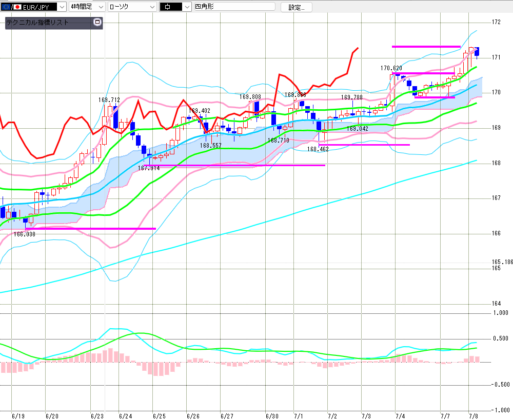Click the 167 price axis label

pos(496,198)
